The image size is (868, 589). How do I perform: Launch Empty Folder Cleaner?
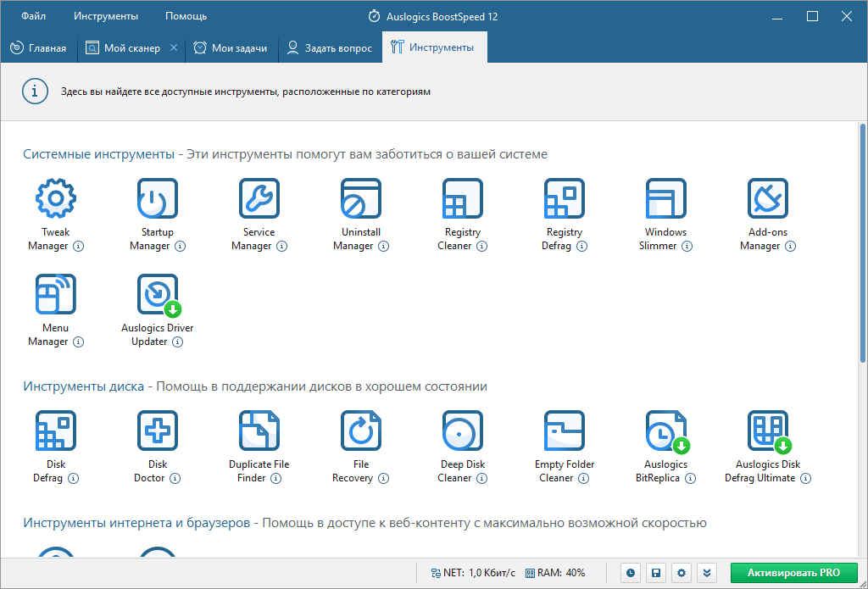click(x=564, y=431)
